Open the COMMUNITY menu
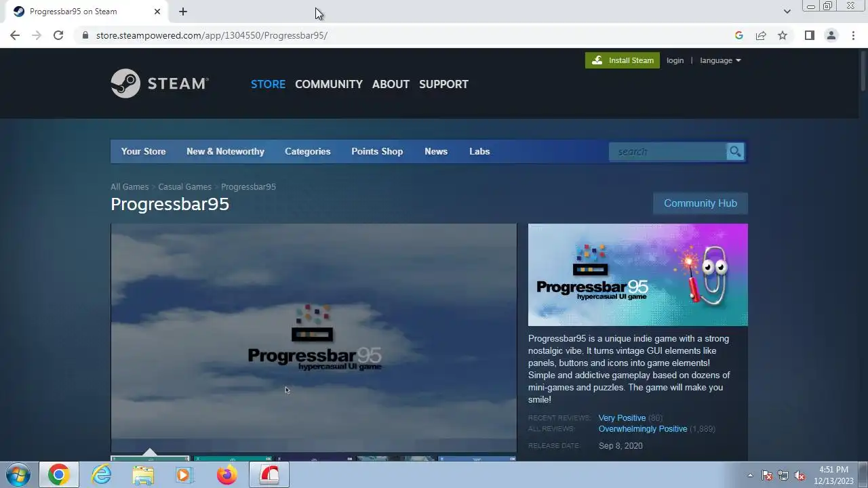The image size is (868, 488). point(329,84)
